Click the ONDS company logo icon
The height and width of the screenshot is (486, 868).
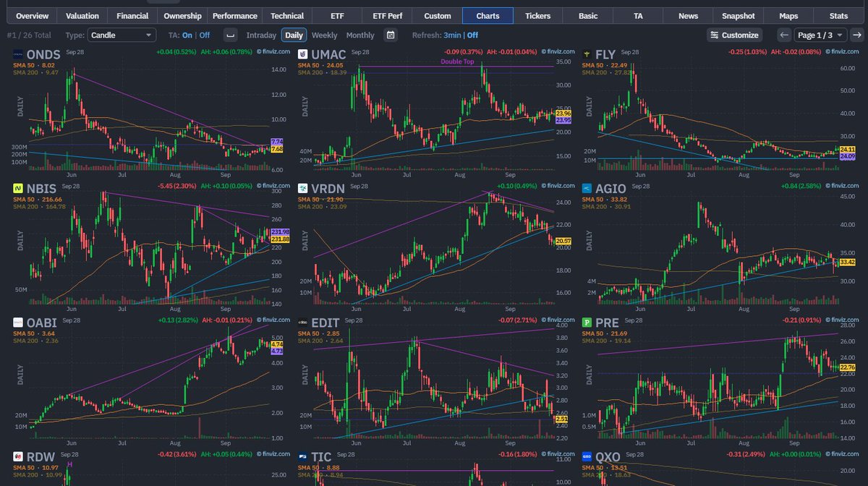[x=18, y=55]
